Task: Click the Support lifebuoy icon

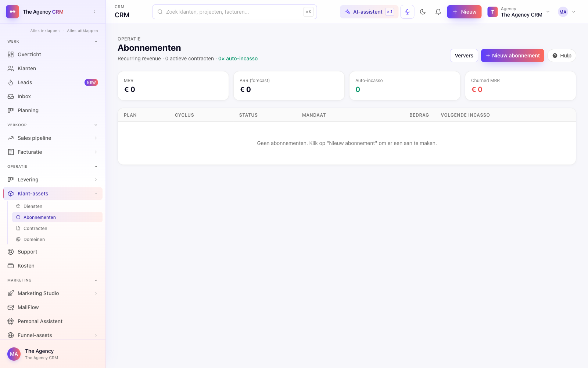Action: [x=11, y=252]
